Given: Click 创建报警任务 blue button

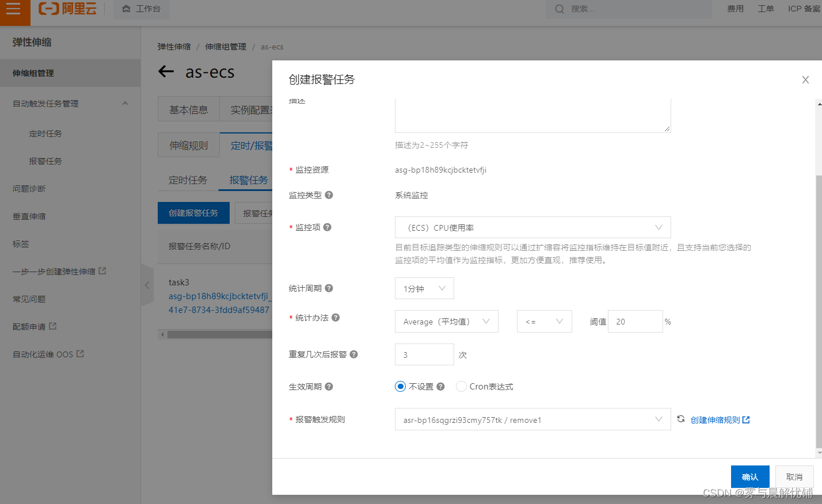Looking at the screenshot, I should (193, 213).
